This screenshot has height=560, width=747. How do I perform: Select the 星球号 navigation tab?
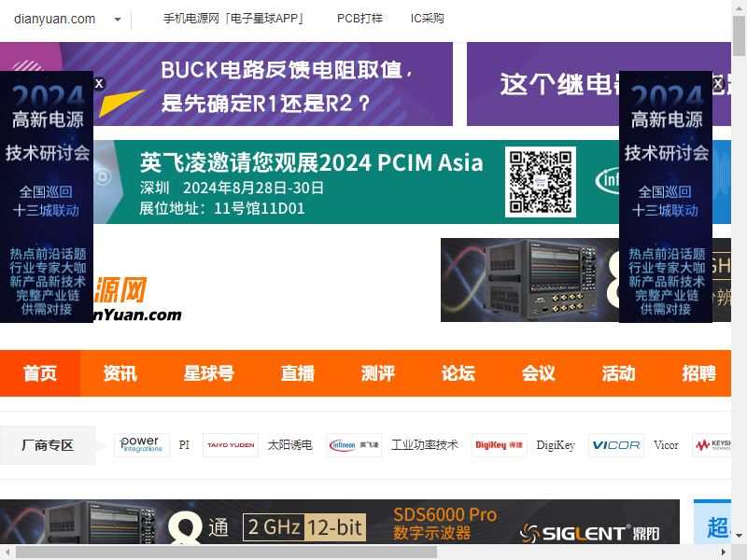209,373
